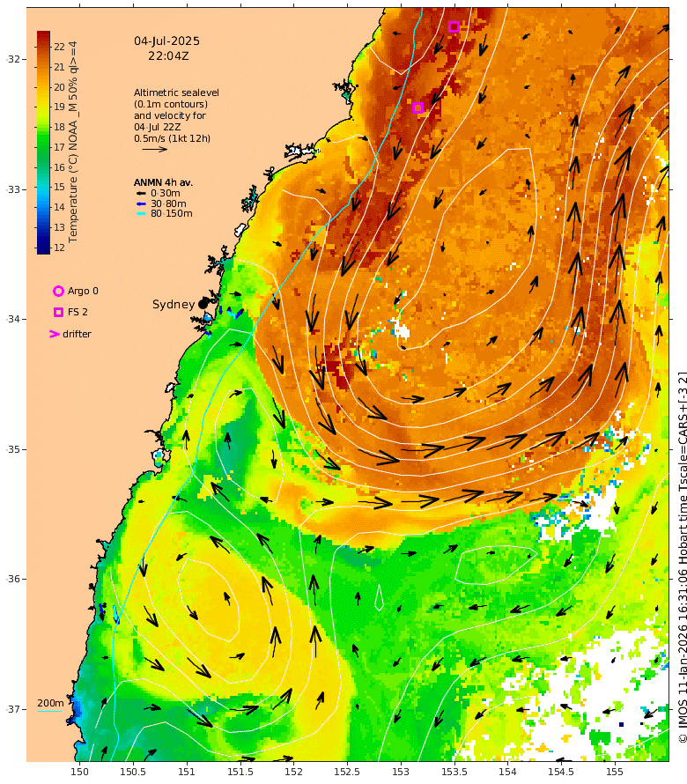Click the "152.5" longitude tick label

347,772
